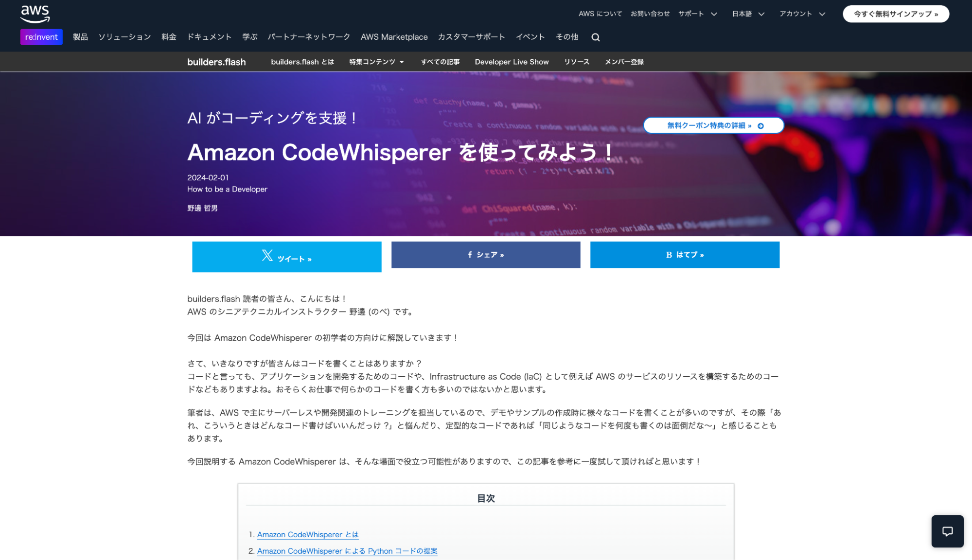Click the arrow icon in coupon button
Image resolution: width=972 pixels, height=560 pixels.
click(x=761, y=126)
